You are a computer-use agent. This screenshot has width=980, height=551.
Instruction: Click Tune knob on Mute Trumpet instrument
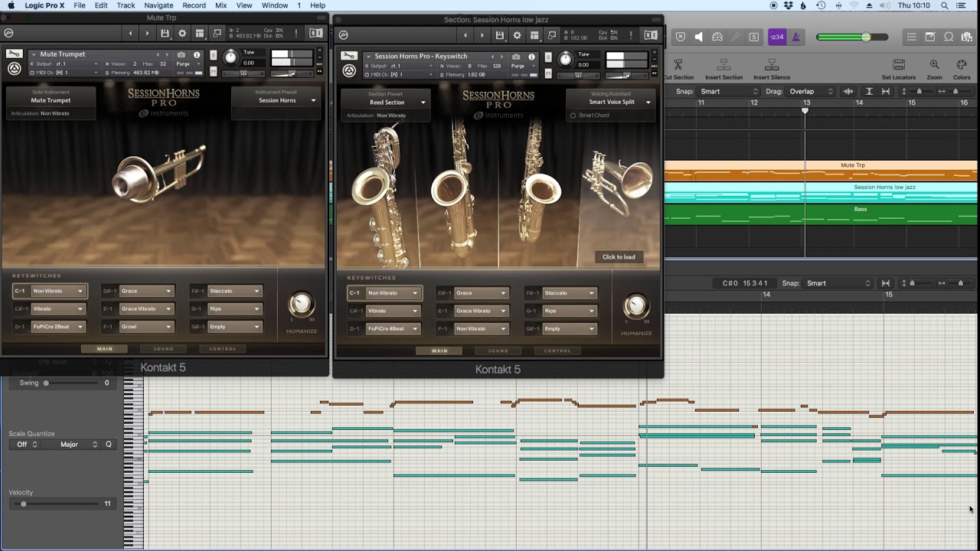coord(230,57)
